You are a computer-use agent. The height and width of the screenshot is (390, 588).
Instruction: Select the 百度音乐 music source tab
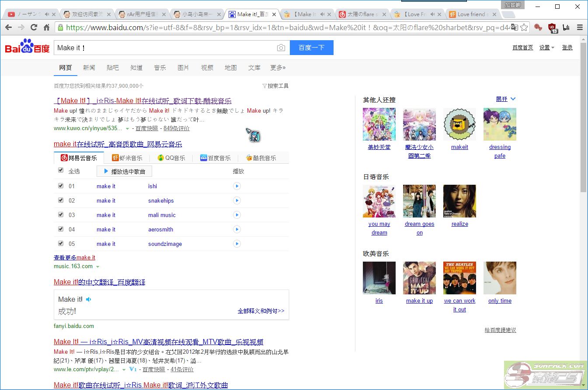[x=216, y=158]
